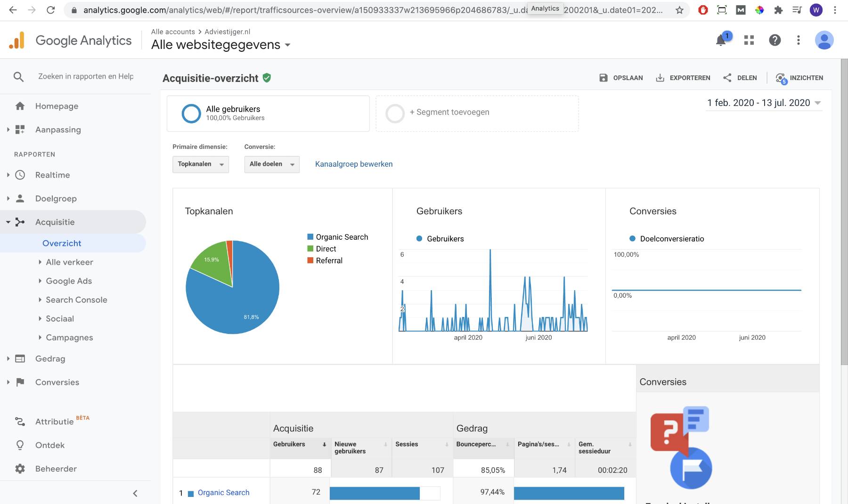The image size is (848, 504).
Task: Open the purple W profile avatar
Action: pyautogui.click(x=816, y=10)
